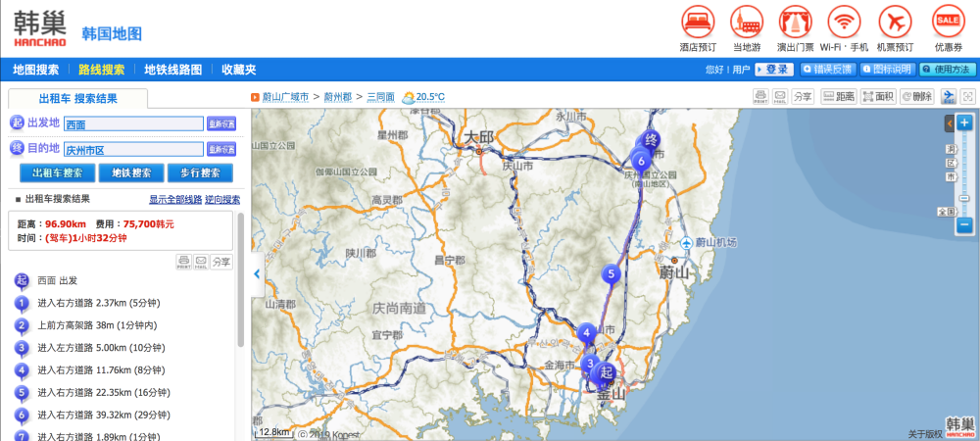
Task: Click the 步行搜索 button
Action: tap(200, 173)
